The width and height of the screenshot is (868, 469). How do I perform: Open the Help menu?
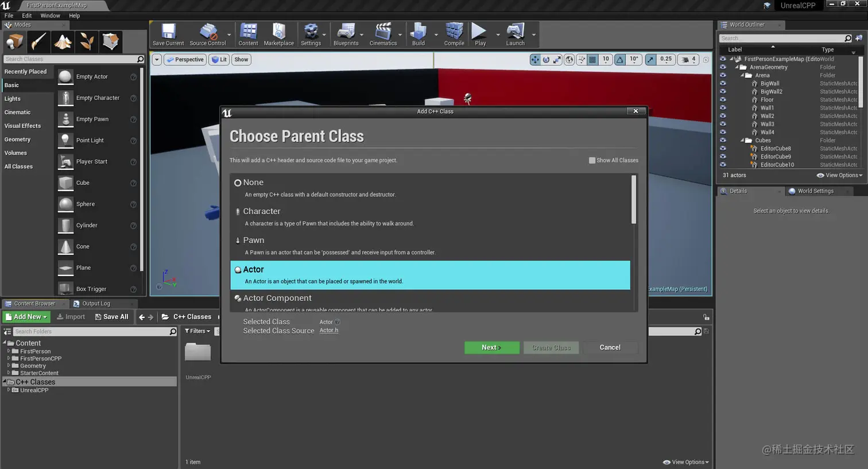click(74, 15)
